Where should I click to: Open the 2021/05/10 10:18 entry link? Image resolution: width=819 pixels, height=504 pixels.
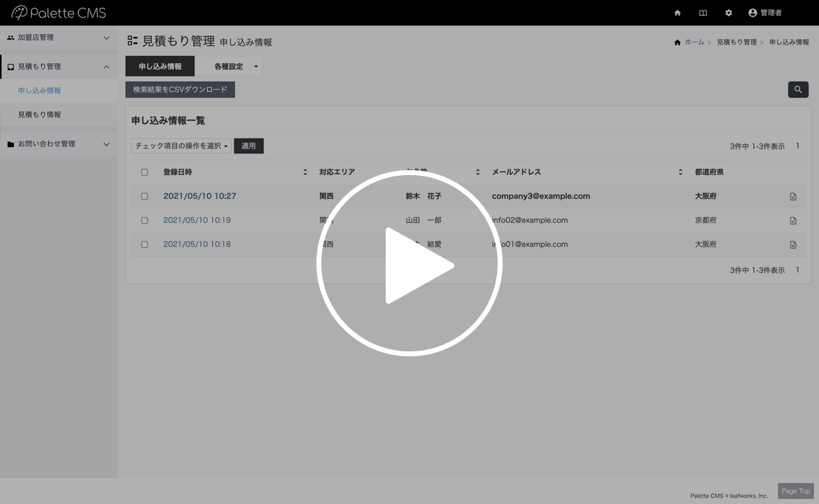[x=197, y=244]
